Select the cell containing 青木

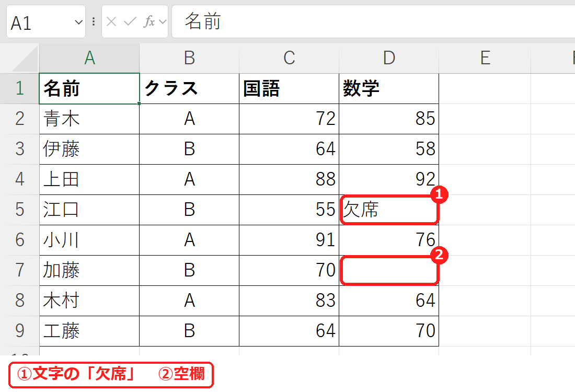pyautogui.click(x=89, y=119)
